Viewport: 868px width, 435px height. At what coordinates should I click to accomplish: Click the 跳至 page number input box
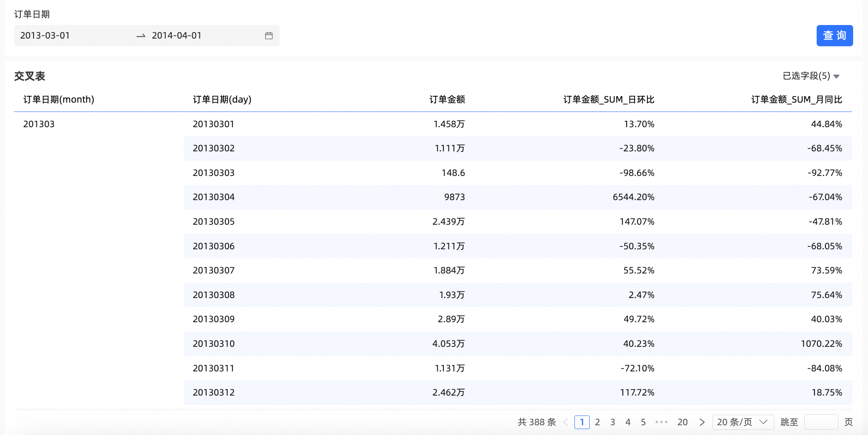point(820,422)
